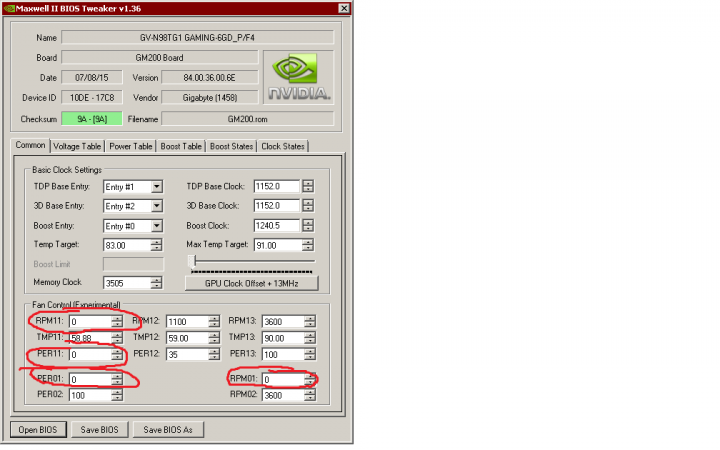Click the TMP13 field showing 90.00
The width and height of the screenshot is (720, 450).
click(283, 338)
